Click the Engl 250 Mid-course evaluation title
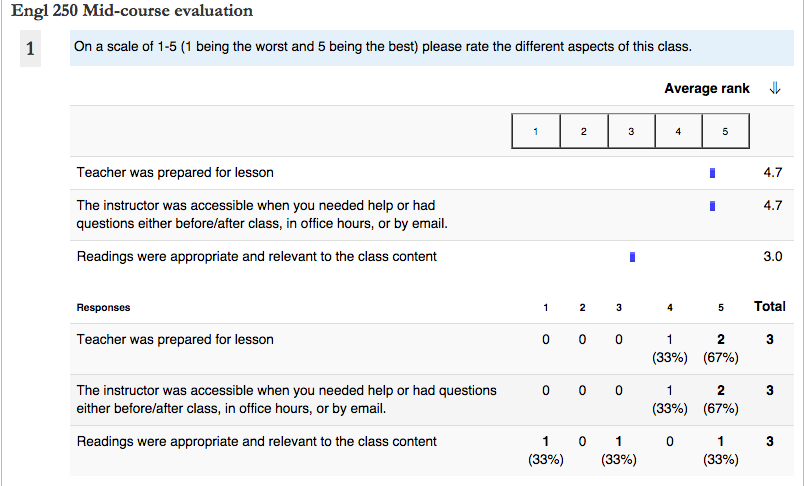Screen dimensions: 806x486 (132, 11)
